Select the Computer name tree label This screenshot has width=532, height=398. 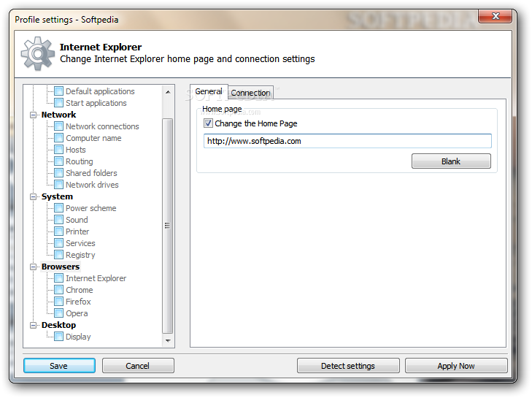coord(93,138)
